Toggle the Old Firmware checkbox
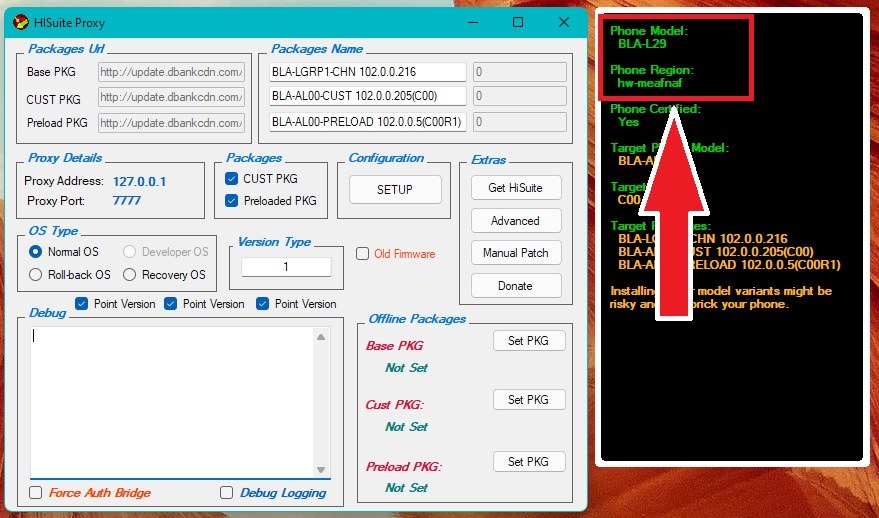The width and height of the screenshot is (879, 518). (363, 254)
